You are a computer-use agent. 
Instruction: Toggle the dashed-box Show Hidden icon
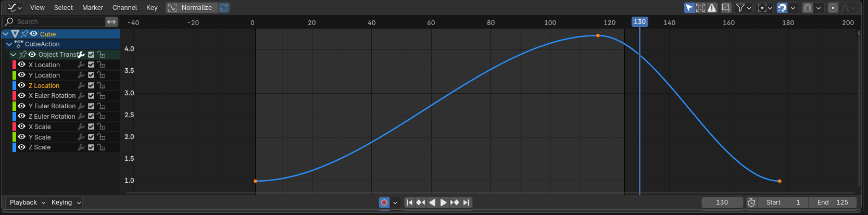[700, 8]
